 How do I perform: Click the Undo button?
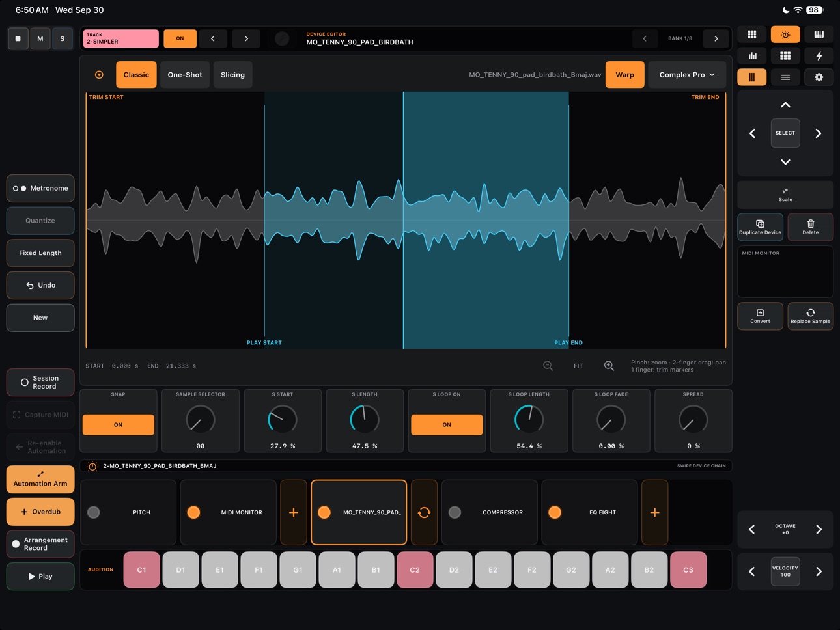click(x=40, y=285)
